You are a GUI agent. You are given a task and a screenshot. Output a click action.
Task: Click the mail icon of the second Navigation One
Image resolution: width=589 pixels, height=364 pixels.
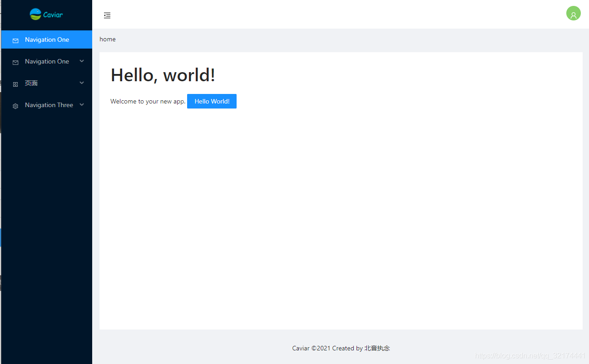coord(15,61)
